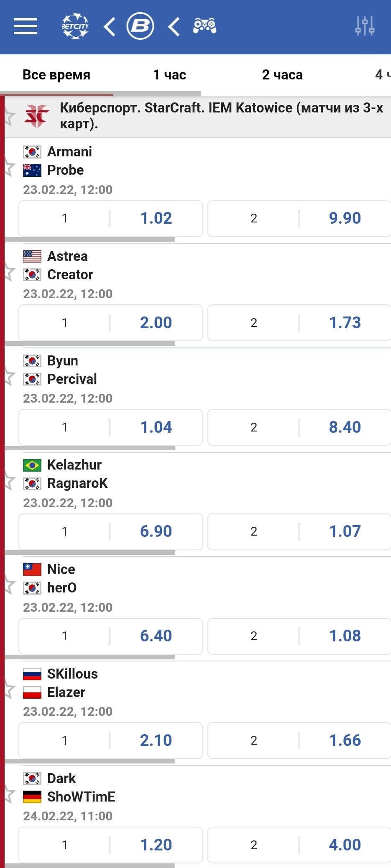Viewport: 391px width, 868px height.
Task: Switch to the "1 час" tab
Action: (x=169, y=75)
